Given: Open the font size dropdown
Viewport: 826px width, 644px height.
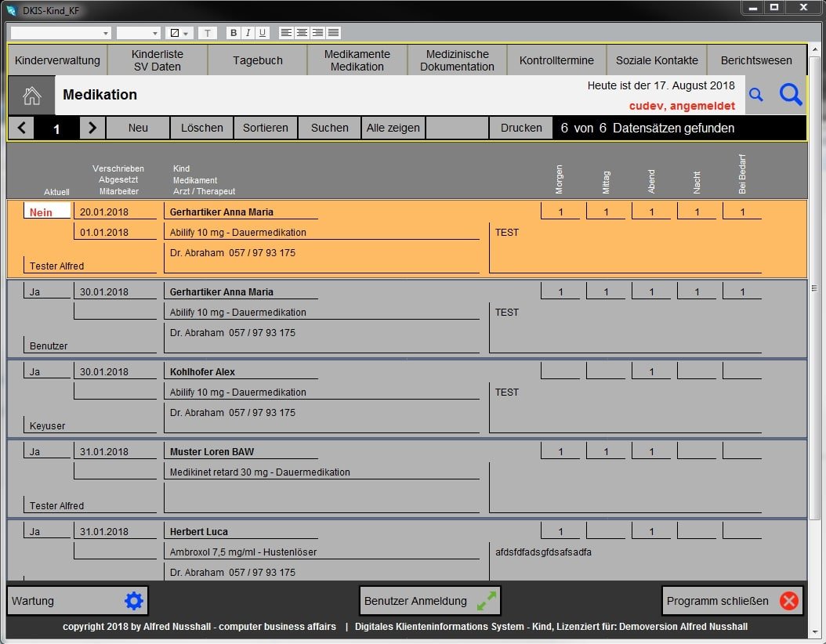Looking at the screenshot, I should tap(138, 33).
